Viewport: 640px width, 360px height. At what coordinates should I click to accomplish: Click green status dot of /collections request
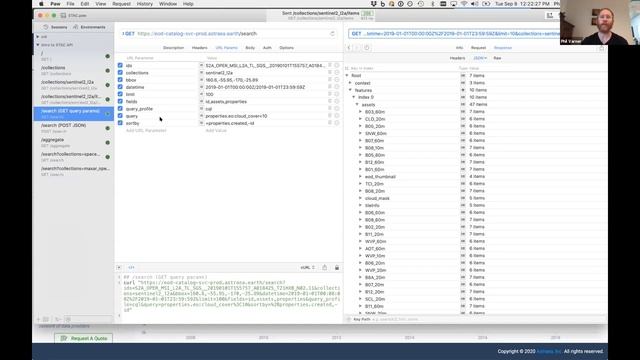pos(107,71)
